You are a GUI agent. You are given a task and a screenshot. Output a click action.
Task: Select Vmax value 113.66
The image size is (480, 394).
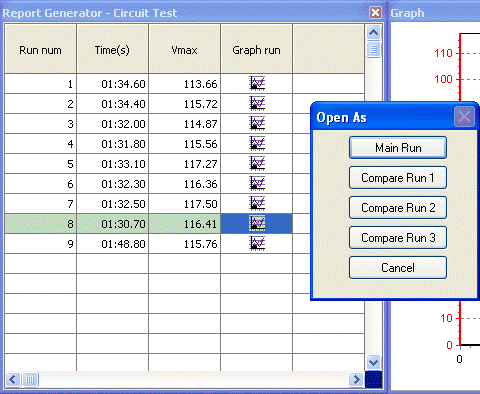point(184,84)
